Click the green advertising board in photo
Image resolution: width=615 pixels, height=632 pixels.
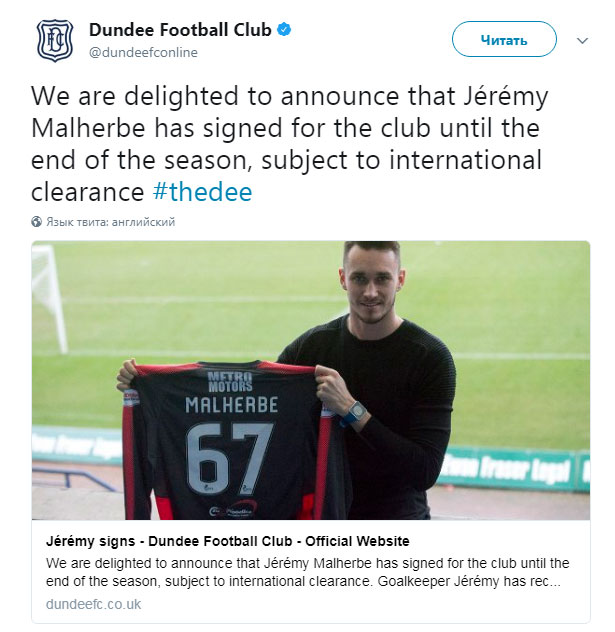(x=513, y=469)
